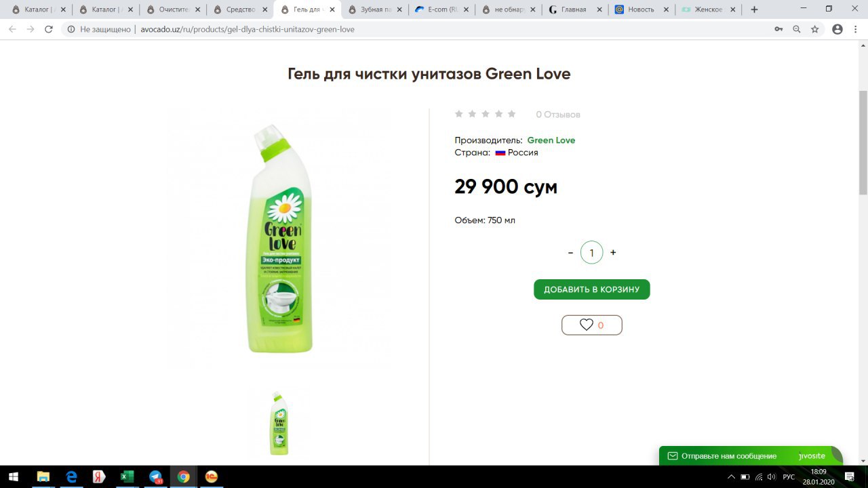Open the '0 Отзывов' reviews link
Viewport: 868px width, 488px height.
(558, 115)
